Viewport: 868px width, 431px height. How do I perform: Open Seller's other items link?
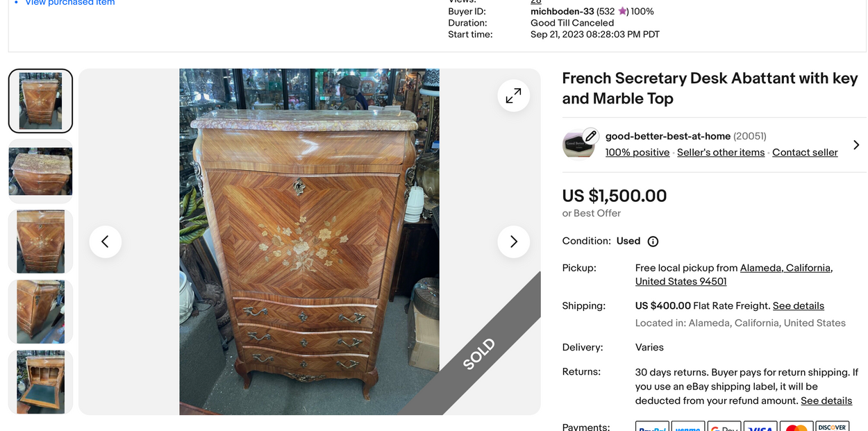point(721,153)
